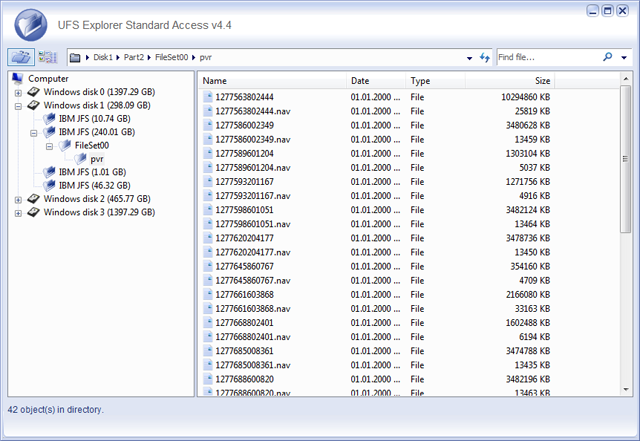Click file icon beside 1277586002349.nav
The height and width of the screenshot is (441, 640).
pos(208,139)
